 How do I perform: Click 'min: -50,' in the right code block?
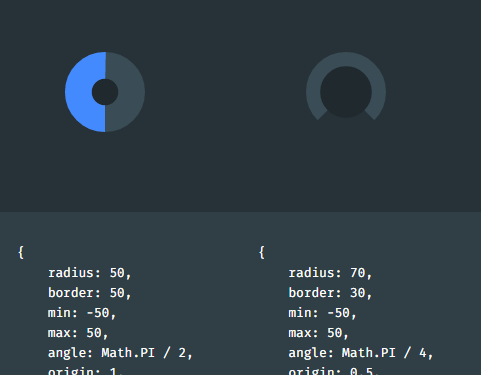[322, 313]
